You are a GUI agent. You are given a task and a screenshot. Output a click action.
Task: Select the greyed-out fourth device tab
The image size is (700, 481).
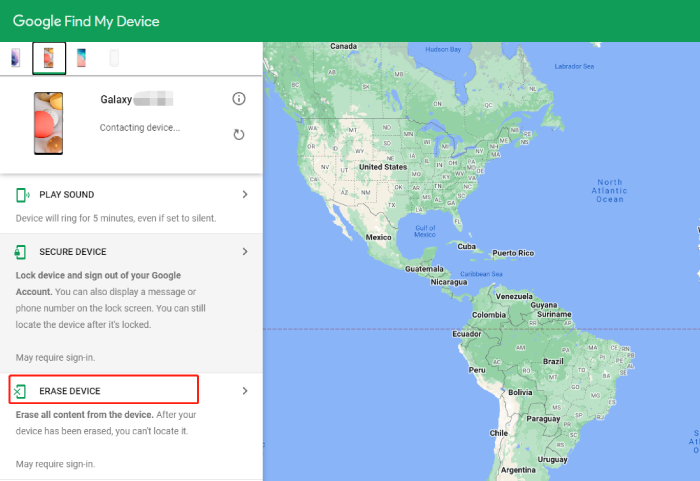pos(113,58)
